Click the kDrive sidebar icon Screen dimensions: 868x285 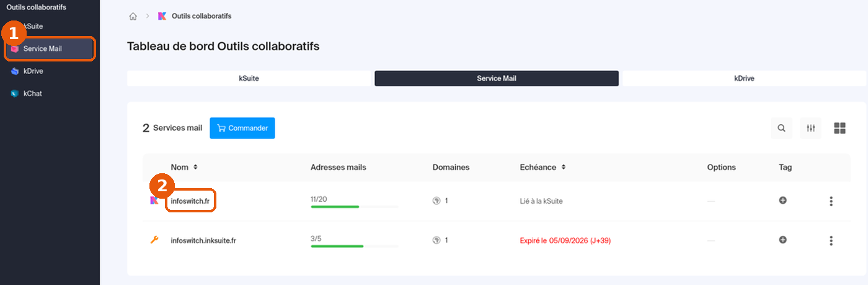pyautogui.click(x=15, y=71)
